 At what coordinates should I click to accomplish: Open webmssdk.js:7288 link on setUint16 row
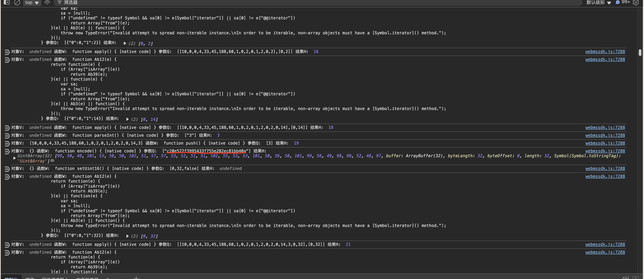pyautogui.click(x=605, y=168)
